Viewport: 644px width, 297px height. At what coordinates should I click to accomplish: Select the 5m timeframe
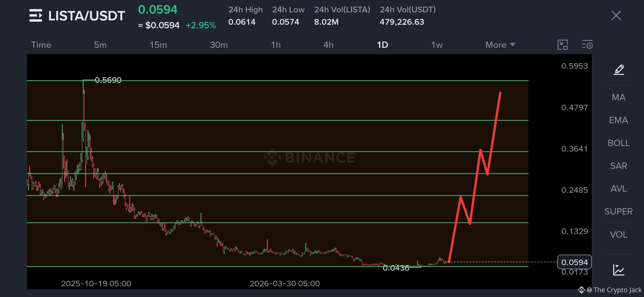click(100, 45)
